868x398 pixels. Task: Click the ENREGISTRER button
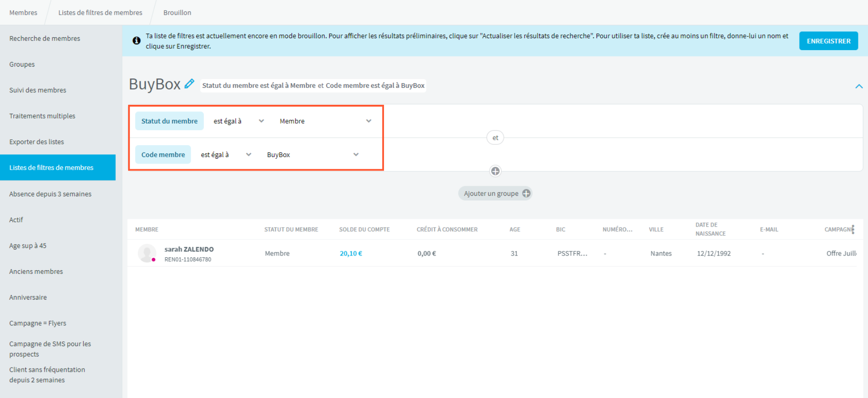(x=829, y=41)
